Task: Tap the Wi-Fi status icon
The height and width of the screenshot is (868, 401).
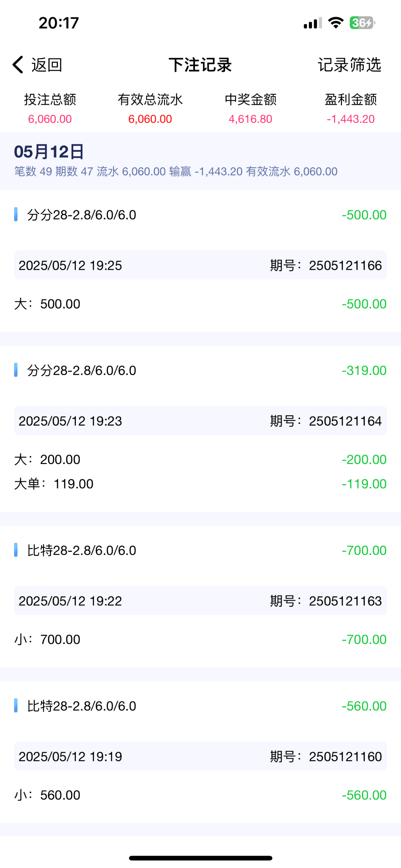Action: [336, 23]
